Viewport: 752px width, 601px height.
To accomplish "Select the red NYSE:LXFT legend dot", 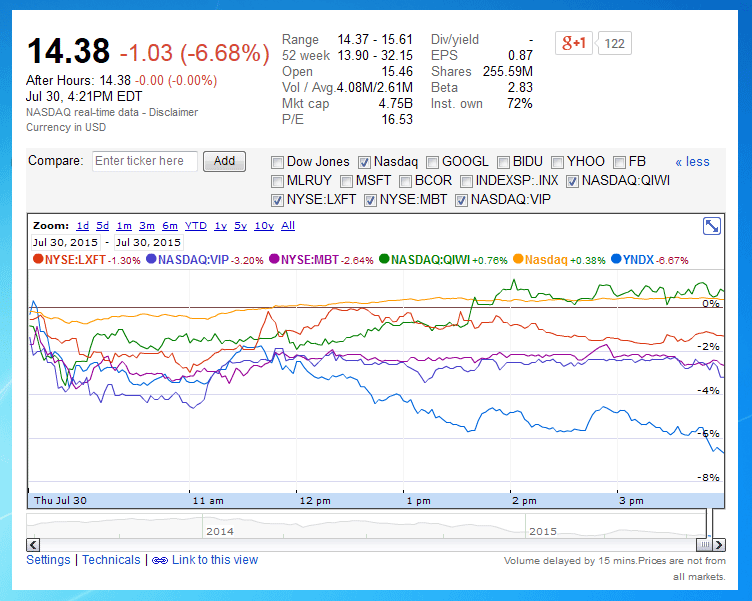I will (38, 259).
